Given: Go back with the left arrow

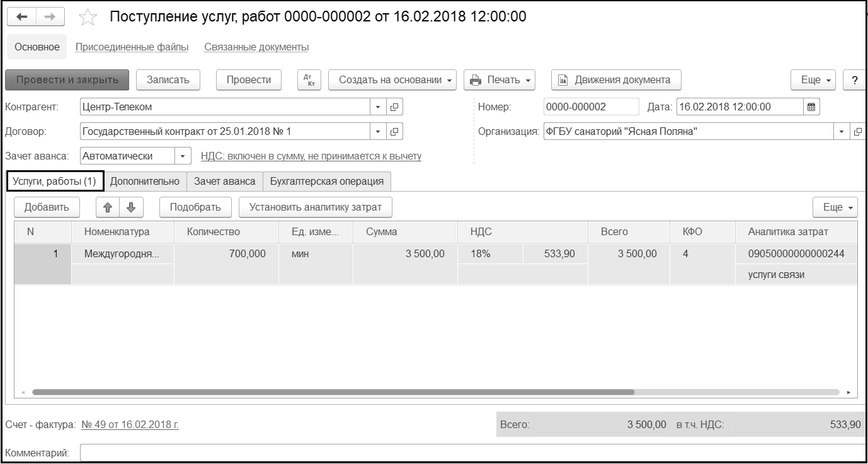Looking at the screenshot, I should click(21, 18).
